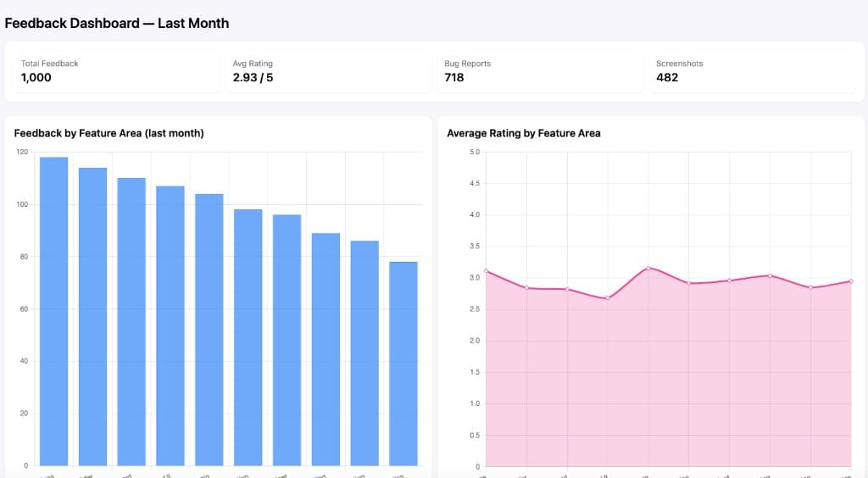
Task: Click the '100' axis label on the bar chart
Action: point(22,204)
